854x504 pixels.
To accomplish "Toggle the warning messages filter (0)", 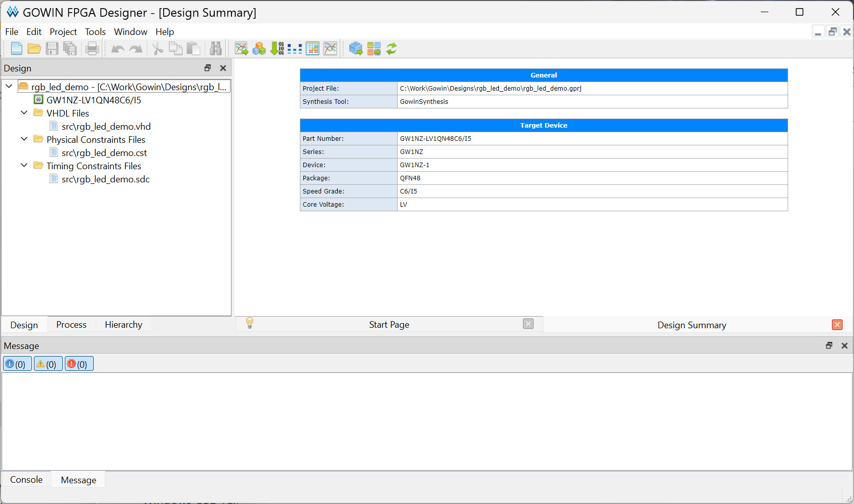I will pyautogui.click(x=49, y=364).
